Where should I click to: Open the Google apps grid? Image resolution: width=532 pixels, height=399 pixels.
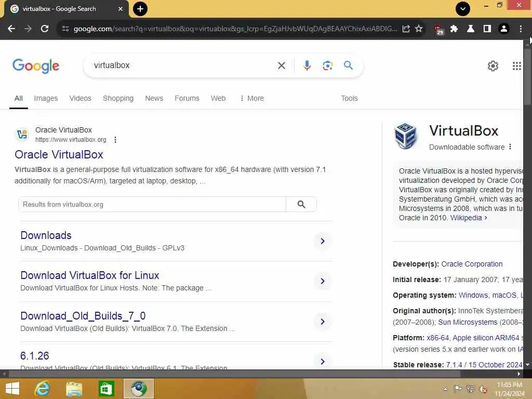517,66
